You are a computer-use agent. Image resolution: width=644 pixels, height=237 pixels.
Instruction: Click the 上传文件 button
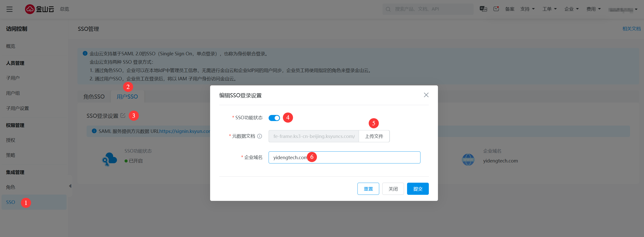(x=374, y=136)
